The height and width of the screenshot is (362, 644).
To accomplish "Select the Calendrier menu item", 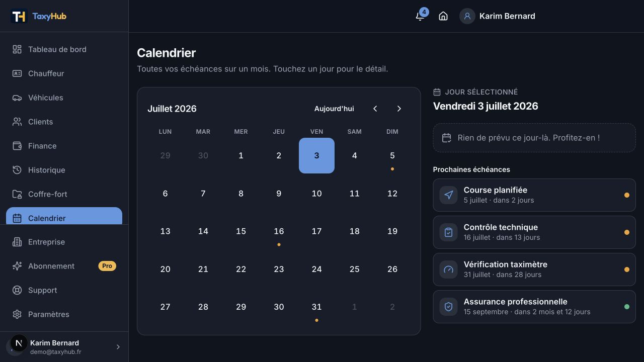I will (x=64, y=216).
